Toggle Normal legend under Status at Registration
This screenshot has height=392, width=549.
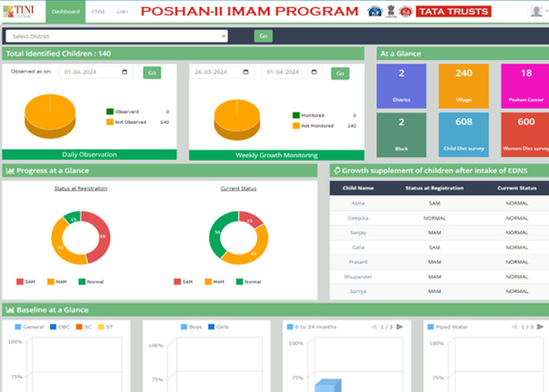pyautogui.click(x=91, y=281)
